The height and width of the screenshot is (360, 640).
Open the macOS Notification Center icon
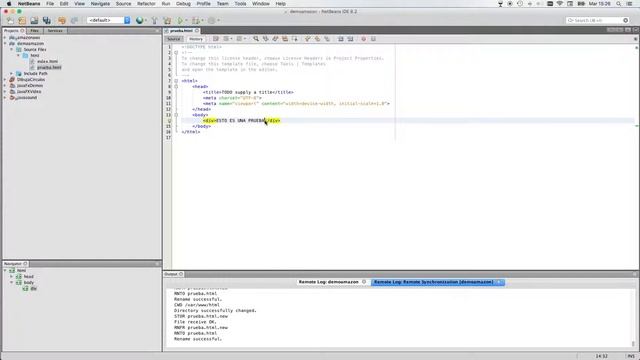[x=630, y=4]
